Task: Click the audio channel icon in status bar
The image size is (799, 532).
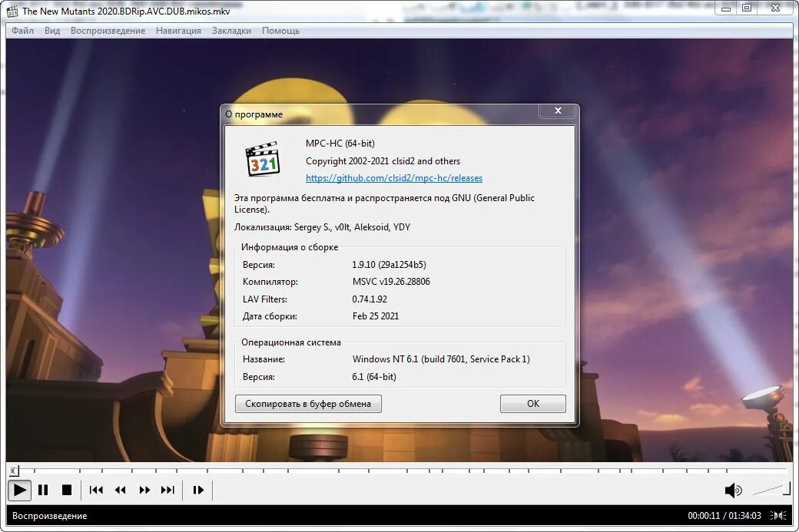Action: click(x=778, y=516)
